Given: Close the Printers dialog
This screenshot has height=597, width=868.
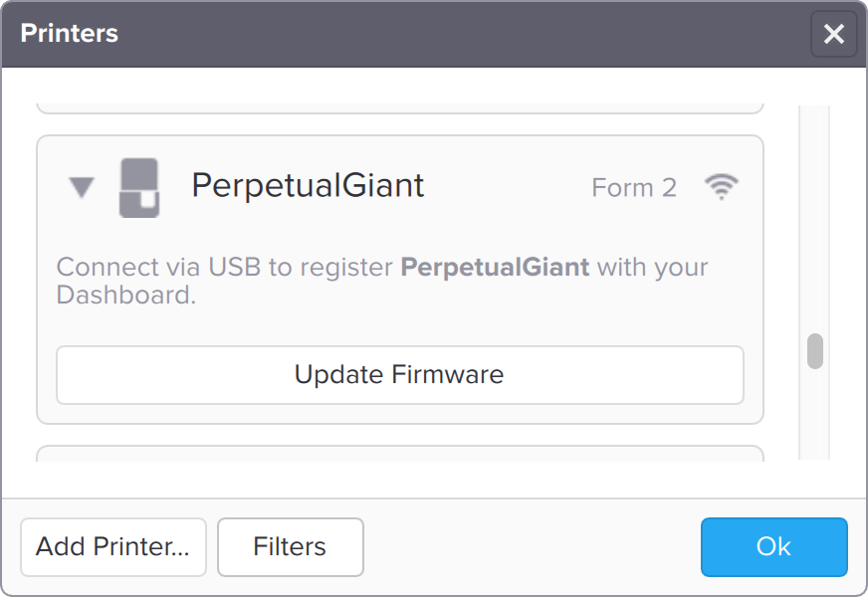Looking at the screenshot, I should (833, 35).
